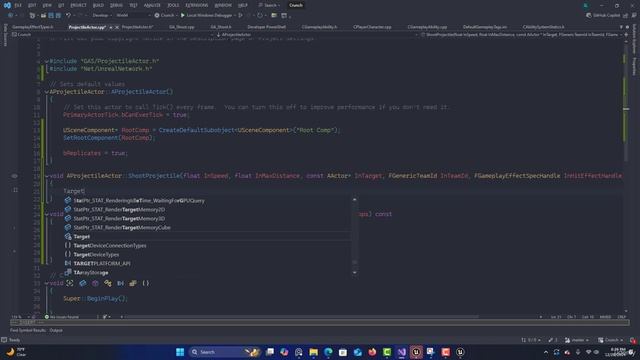
Task: Click the horizontal editor scrollbar
Action: (302, 317)
